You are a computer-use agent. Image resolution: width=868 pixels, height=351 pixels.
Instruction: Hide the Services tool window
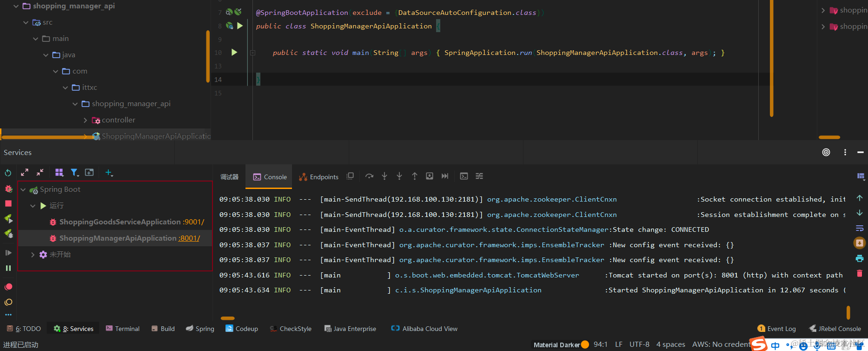tap(860, 152)
